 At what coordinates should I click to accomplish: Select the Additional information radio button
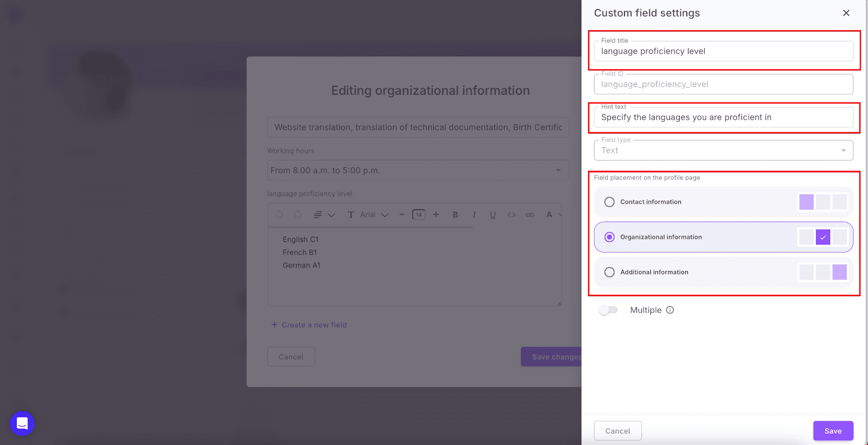(610, 272)
